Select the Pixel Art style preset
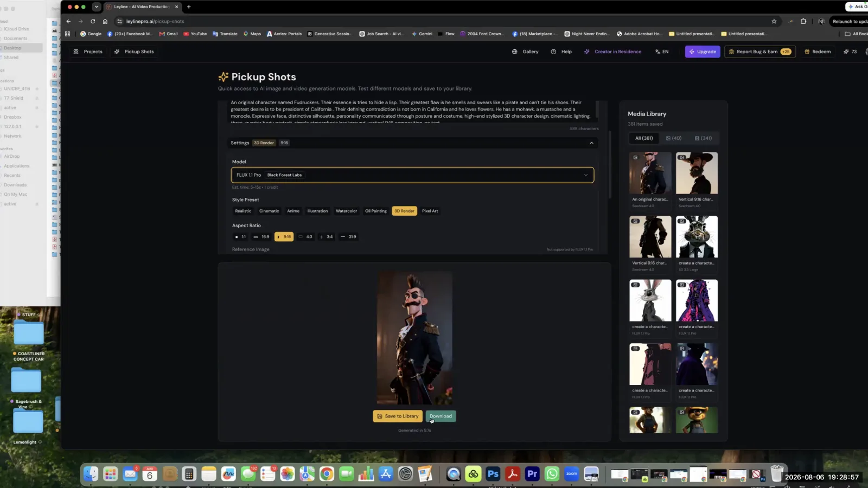The height and width of the screenshot is (488, 868). [430, 211]
